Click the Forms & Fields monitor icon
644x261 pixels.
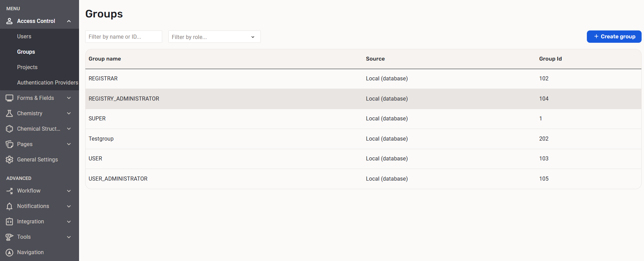10,98
